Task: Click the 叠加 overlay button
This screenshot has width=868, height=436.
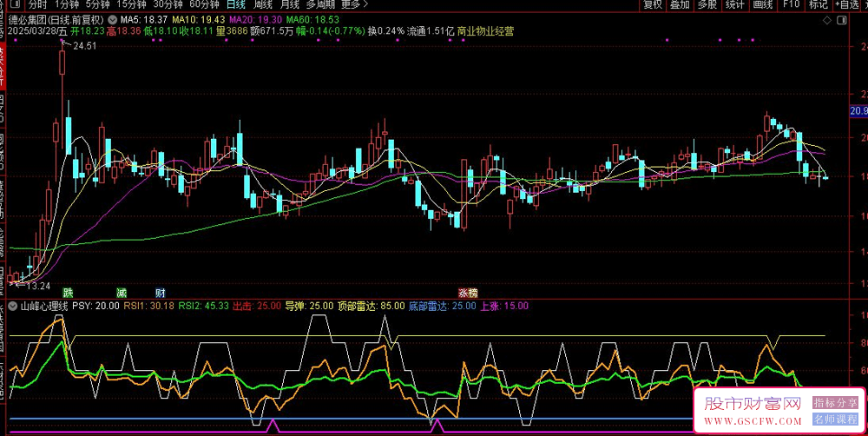Action: pyautogui.click(x=680, y=4)
